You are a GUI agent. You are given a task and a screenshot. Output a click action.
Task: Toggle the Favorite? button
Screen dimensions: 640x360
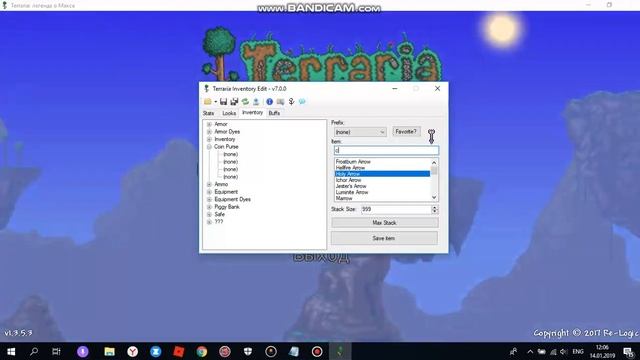(x=406, y=131)
